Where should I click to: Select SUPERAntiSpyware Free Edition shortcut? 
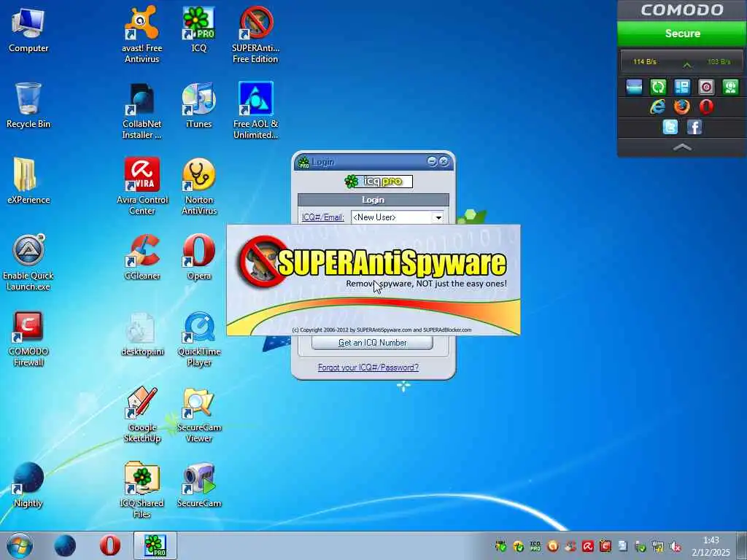255,34
